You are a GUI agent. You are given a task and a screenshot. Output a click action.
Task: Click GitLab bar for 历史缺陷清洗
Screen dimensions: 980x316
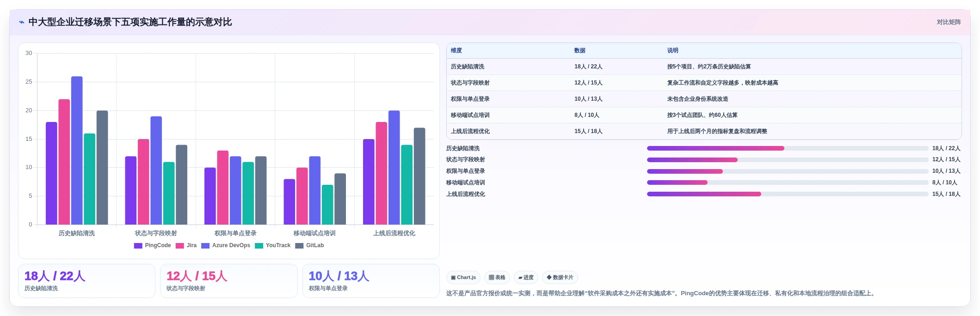point(102,168)
